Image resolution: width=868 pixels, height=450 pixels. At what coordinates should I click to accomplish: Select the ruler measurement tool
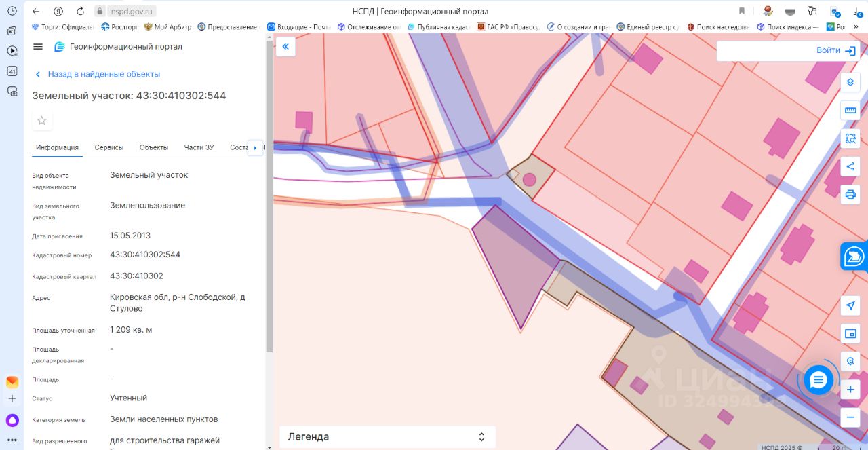pyautogui.click(x=850, y=111)
